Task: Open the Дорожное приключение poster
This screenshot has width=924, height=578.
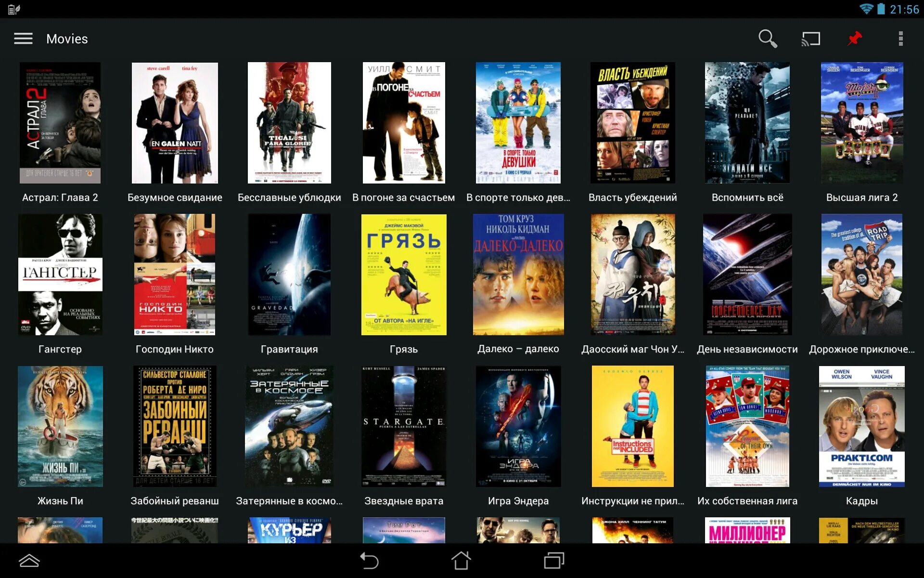Action: point(862,275)
